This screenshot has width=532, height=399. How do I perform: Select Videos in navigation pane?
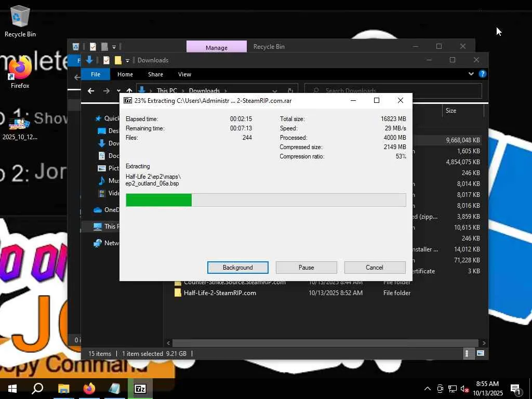[109, 193]
